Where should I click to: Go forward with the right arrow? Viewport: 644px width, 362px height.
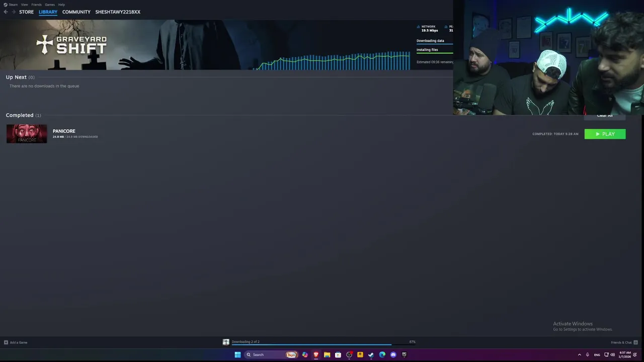tap(14, 12)
